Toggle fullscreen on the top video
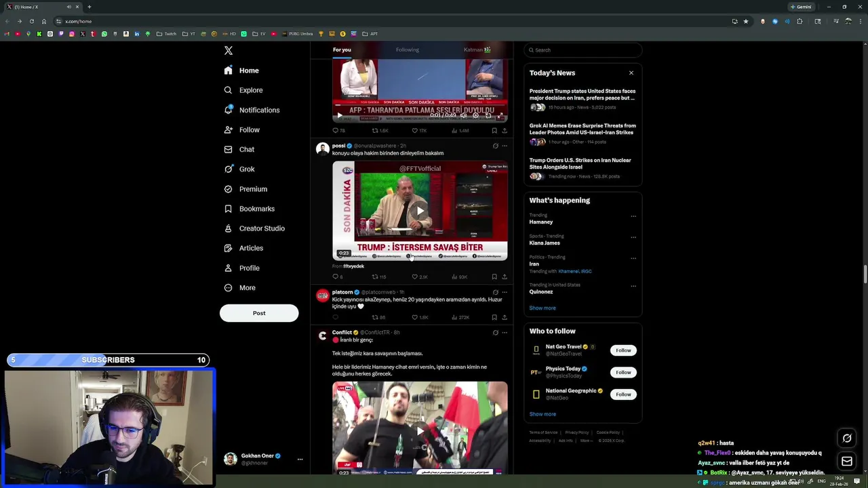 click(x=500, y=115)
